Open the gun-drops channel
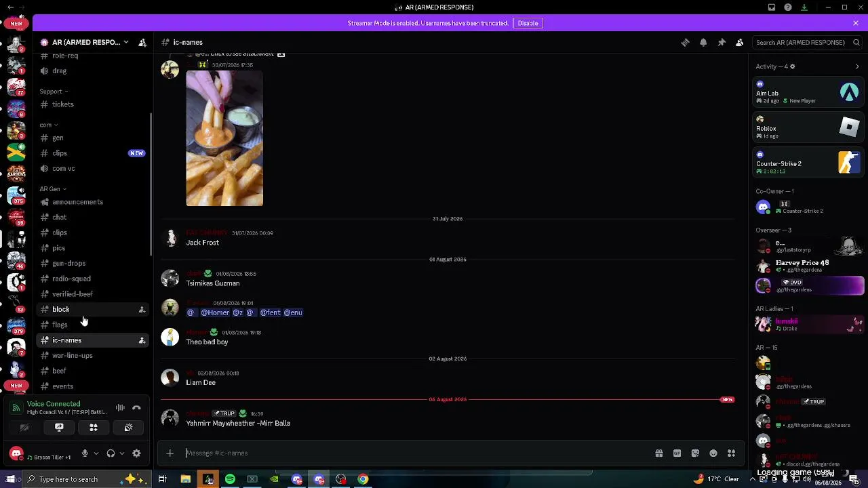Viewport: 868px width, 488px height. (x=92, y=263)
